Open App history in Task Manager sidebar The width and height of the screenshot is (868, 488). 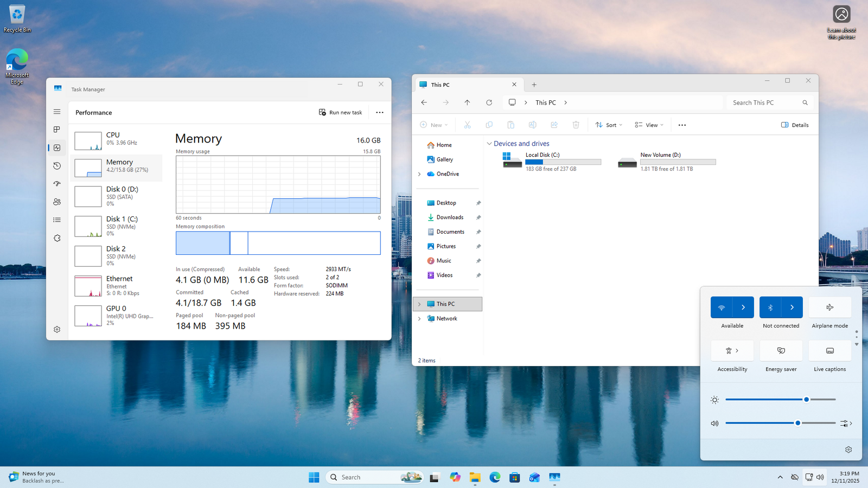click(x=57, y=166)
